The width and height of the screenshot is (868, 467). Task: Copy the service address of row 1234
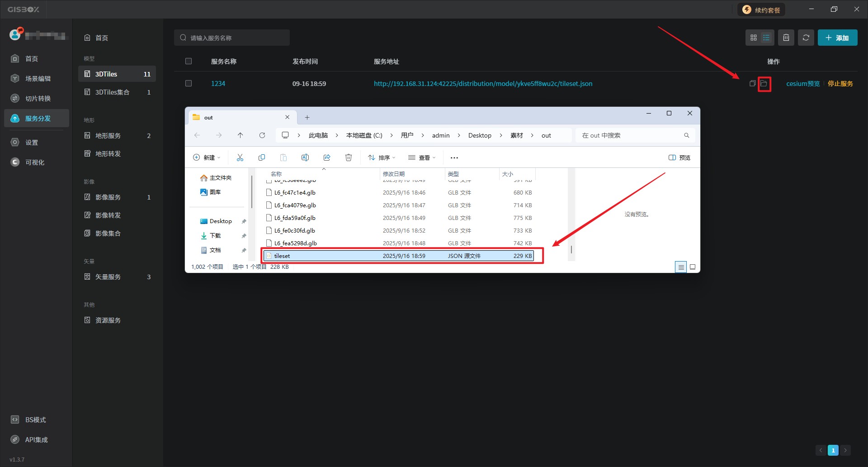(x=752, y=84)
